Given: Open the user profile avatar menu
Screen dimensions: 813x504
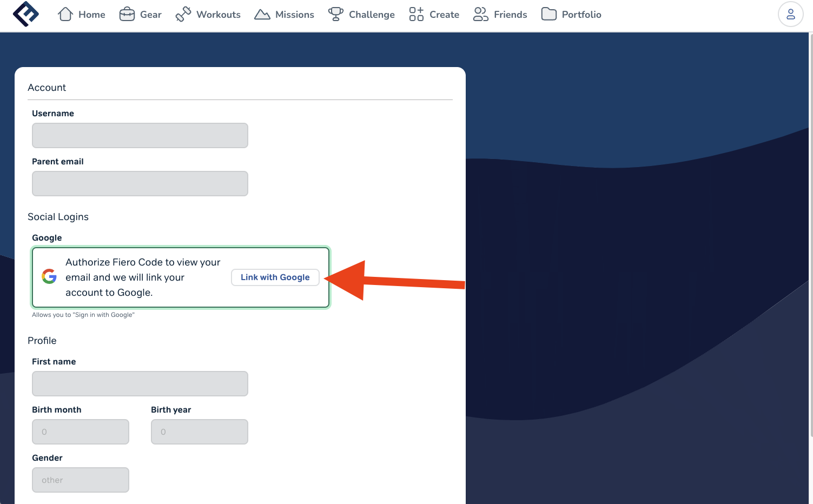Looking at the screenshot, I should point(791,14).
